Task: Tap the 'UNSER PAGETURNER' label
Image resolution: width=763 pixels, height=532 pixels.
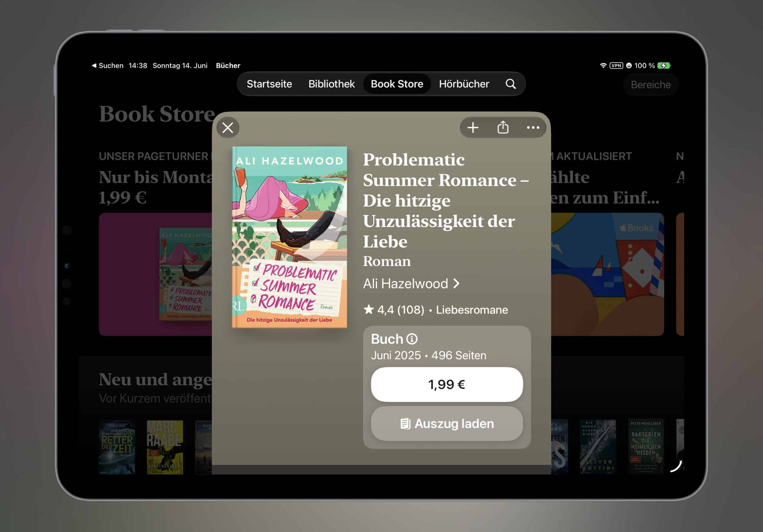Action: 153,156
